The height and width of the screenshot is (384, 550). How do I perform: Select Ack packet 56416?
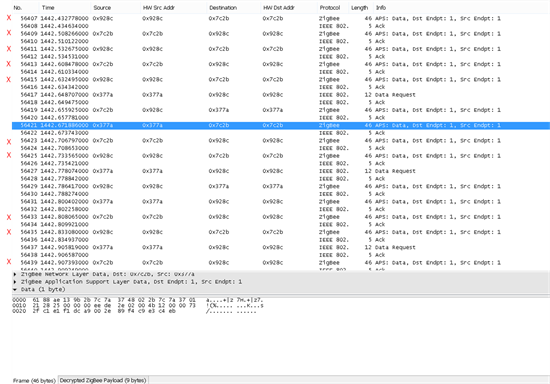[281, 87]
